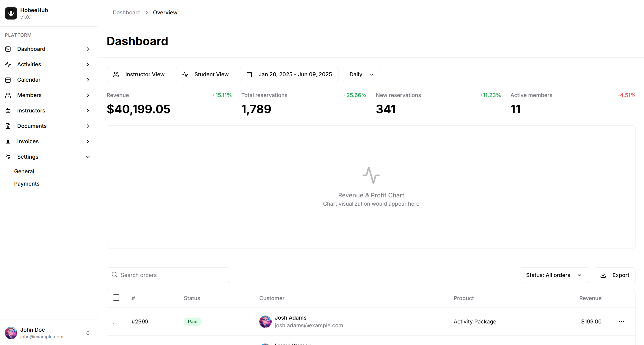Click the Paid status badge for #2999

[193, 322]
